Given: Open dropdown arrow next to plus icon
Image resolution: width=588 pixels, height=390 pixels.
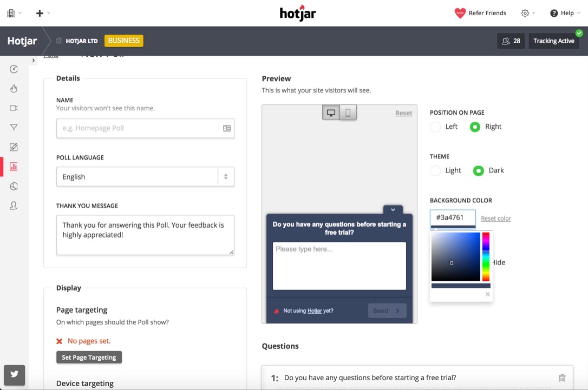Looking at the screenshot, I should [49, 13].
